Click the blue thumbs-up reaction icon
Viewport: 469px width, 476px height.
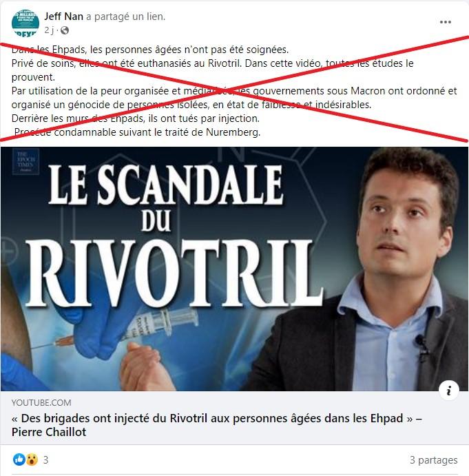coord(19,459)
